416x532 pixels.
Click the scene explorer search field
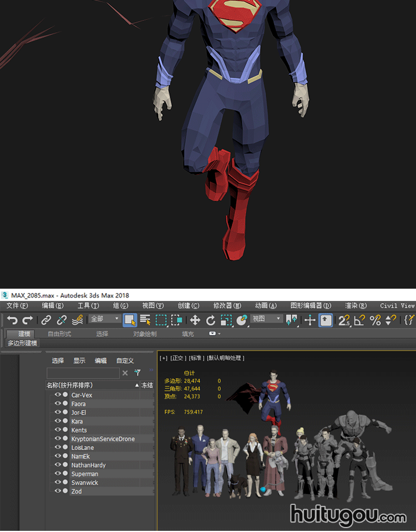click(x=83, y=373)
